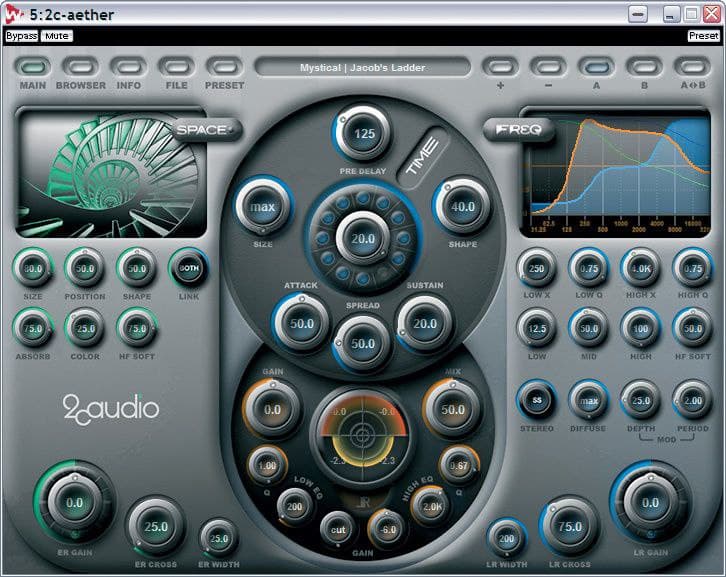Click the HIGH X knob showing 4.0K
Image resolution: width=726 pixels, height=577 pixels.
coord(641,268)
